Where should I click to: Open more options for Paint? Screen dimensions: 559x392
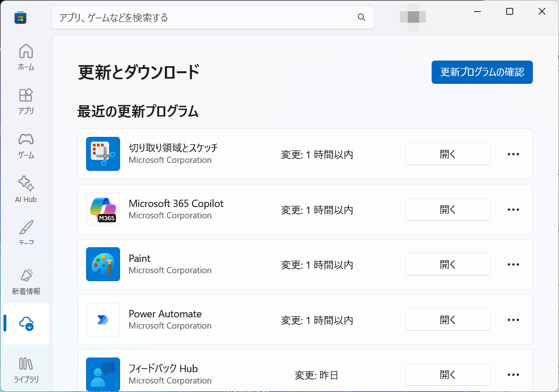(x=513, y=265)
